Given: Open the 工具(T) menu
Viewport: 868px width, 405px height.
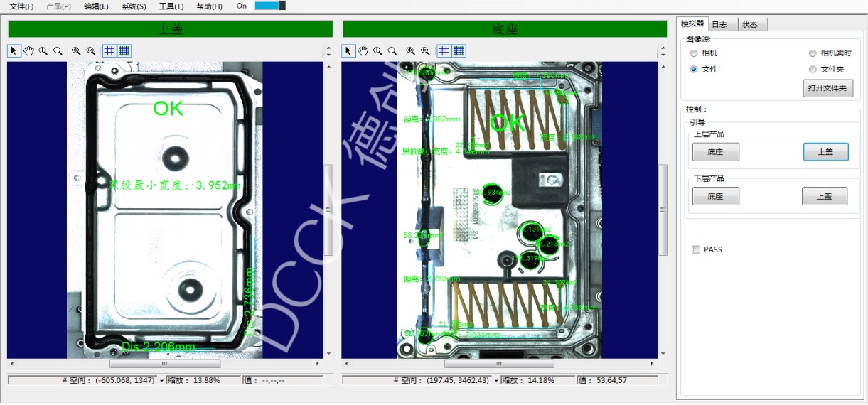Looking at the screenshot, I should click(x=171, y=6).
